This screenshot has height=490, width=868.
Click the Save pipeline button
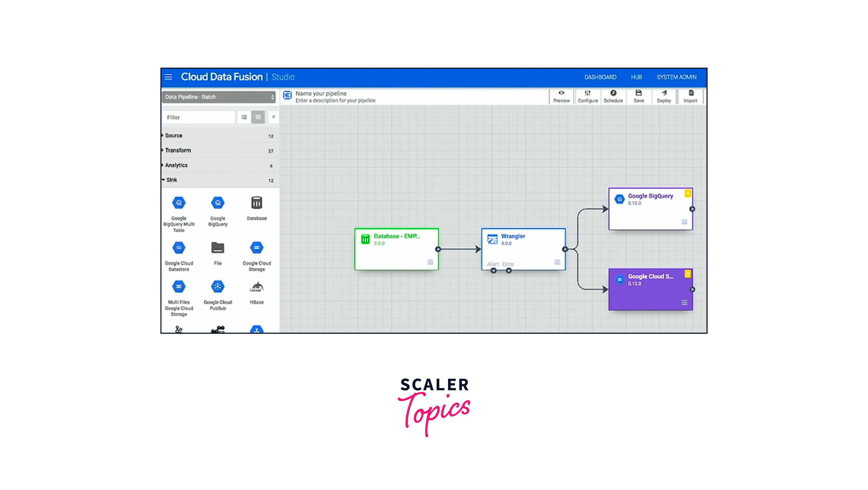[x=639, y=96]
